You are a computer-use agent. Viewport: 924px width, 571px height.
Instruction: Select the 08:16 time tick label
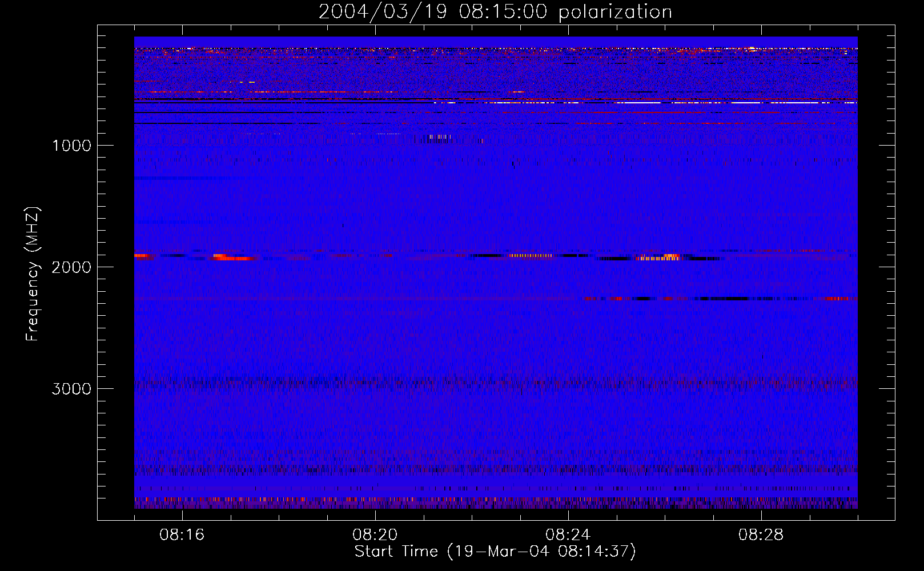[182, 535]
